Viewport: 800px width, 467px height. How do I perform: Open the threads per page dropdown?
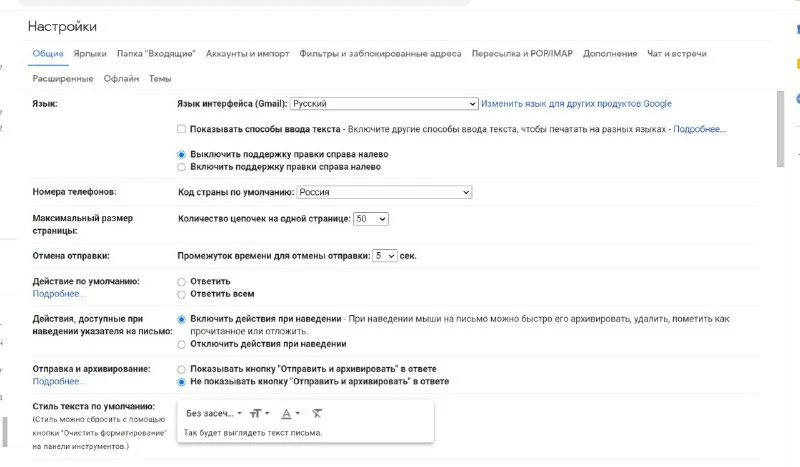click(x=371, y=218)
